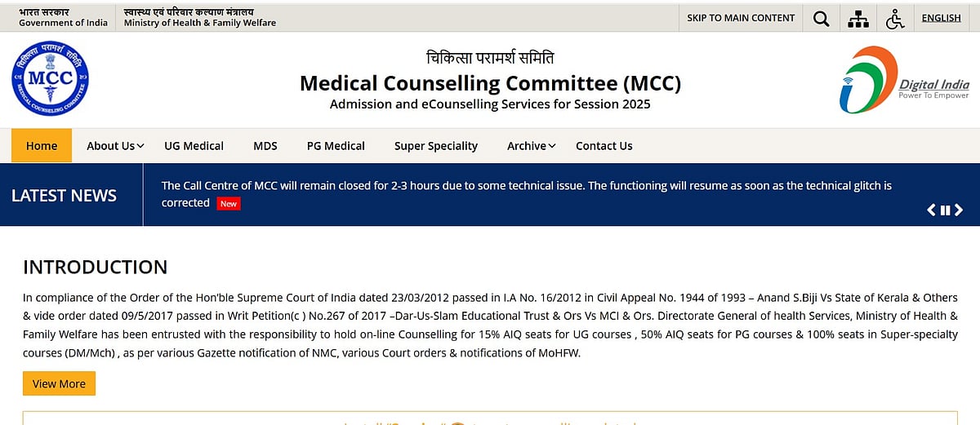The image size is (980, 425).
Task: Click Skip to Main Content link
Action: click(x=741, y=18)
